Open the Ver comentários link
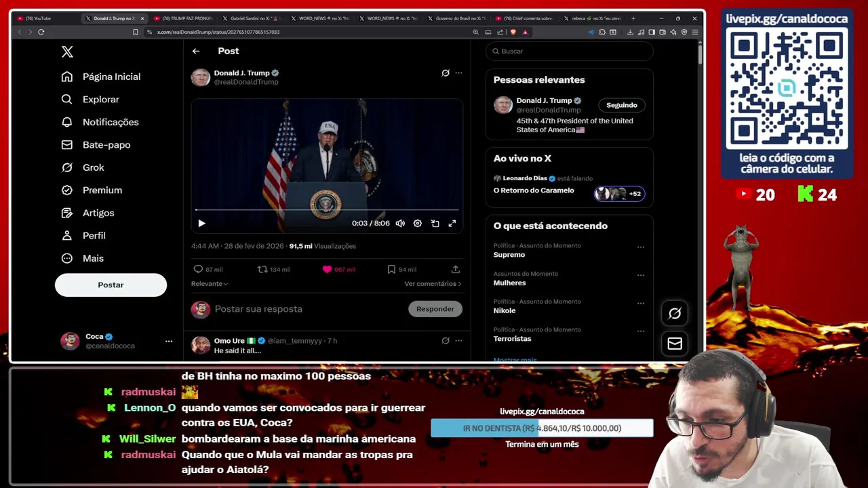Viewport: 868px width, 488px height. (433, 283)
